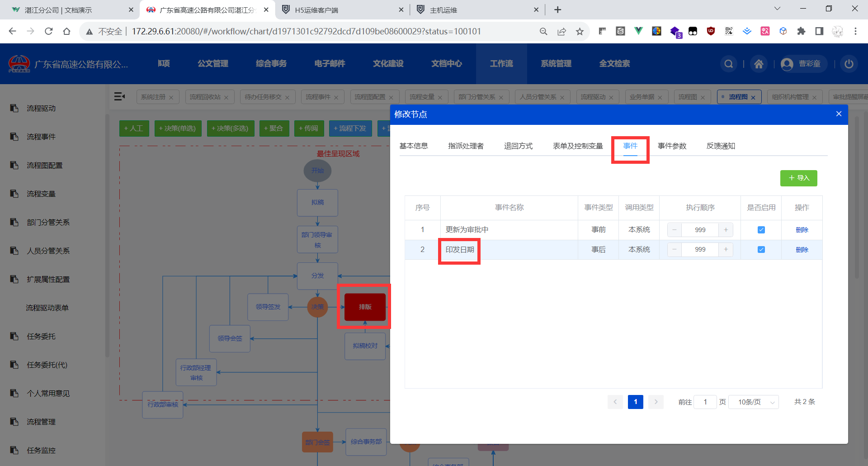This screenshot has height=466, width=868.
Task: Bookmark this page with the star icon
Action: click(x=580, y=31)
